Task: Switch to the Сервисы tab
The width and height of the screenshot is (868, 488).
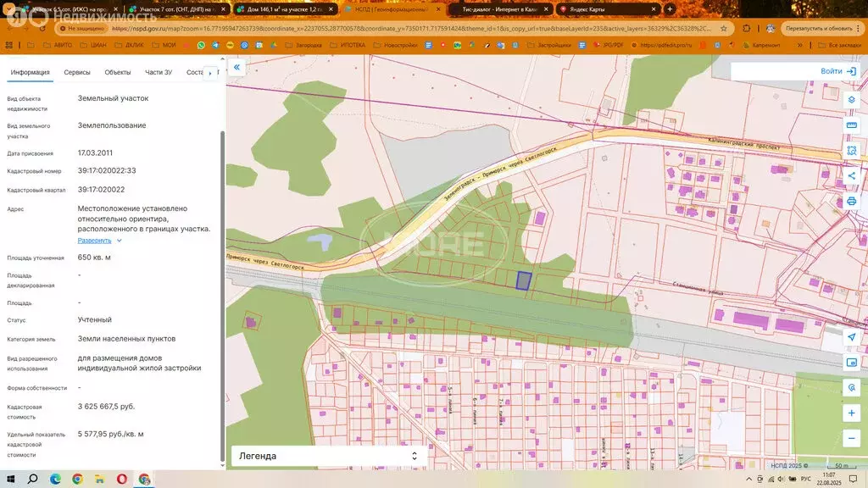Action: tap(77, 72)
